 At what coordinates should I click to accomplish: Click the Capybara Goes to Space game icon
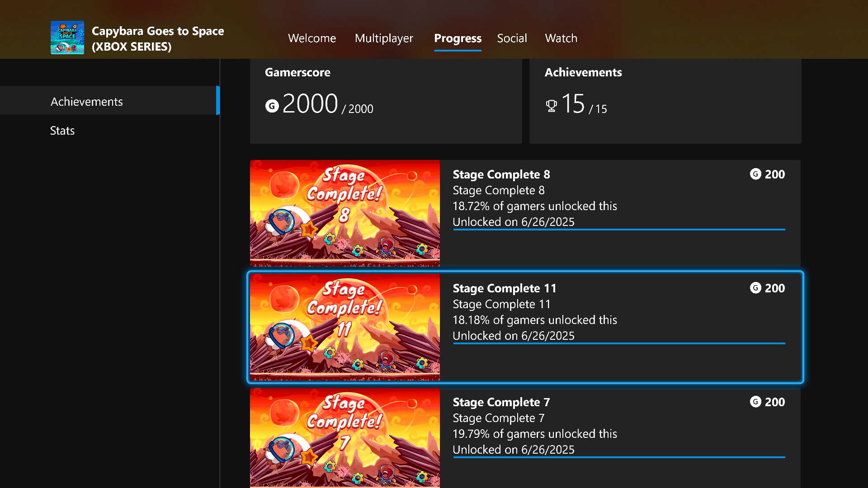[67, 38]
